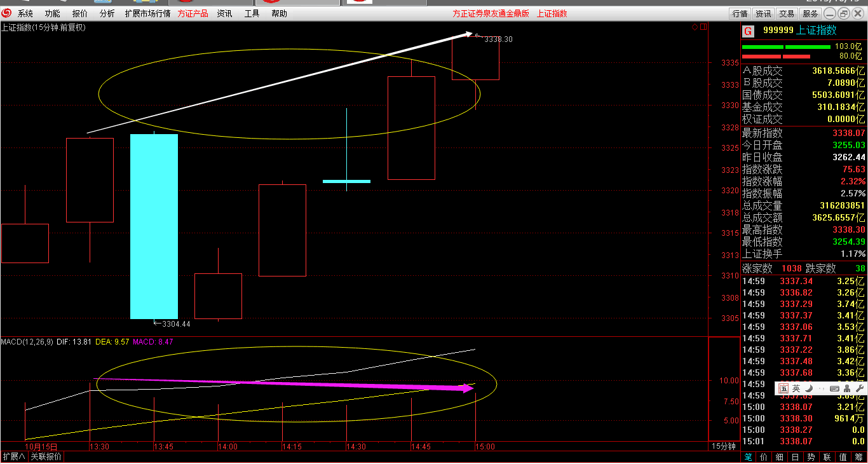Screen dimensions: 868x464
Task: Open the 15分钟 period selector
Action: (x=723, y=446)
